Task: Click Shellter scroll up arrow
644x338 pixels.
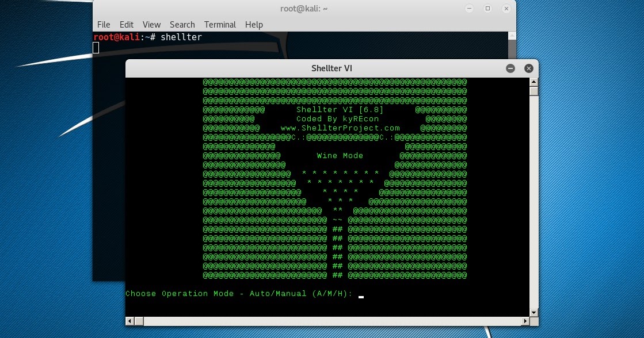Action: tap(534, 82)
